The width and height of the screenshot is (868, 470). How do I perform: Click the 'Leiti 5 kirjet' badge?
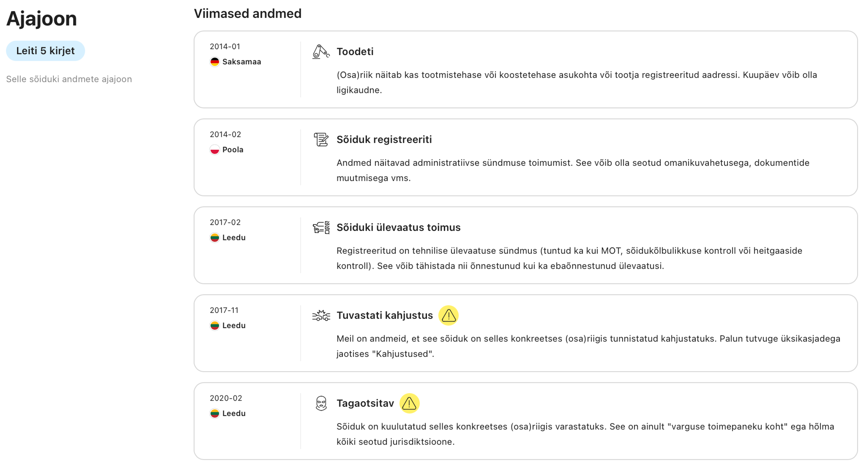tap(45, 51)
